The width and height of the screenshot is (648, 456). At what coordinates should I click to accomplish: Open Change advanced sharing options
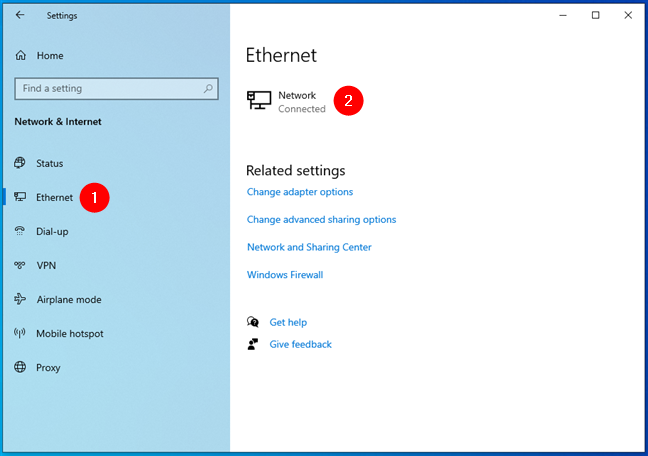pyautogui.click(x=321, y=219)
